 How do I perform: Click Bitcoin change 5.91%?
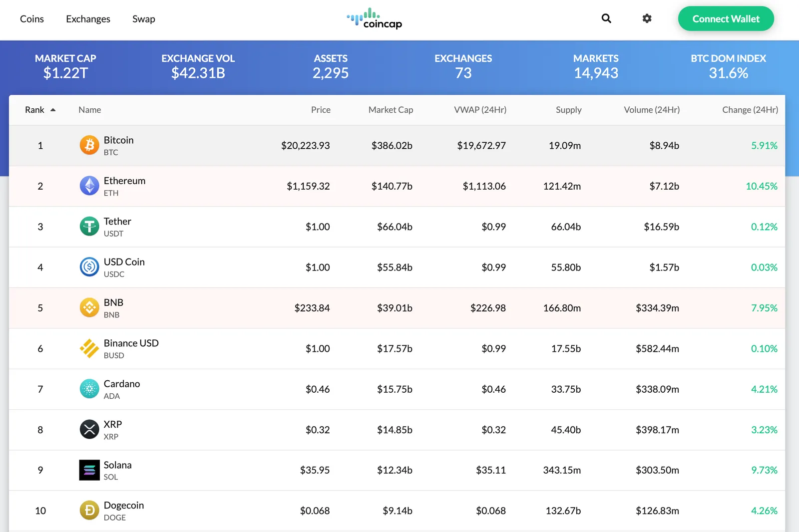(x=764, y=146)
